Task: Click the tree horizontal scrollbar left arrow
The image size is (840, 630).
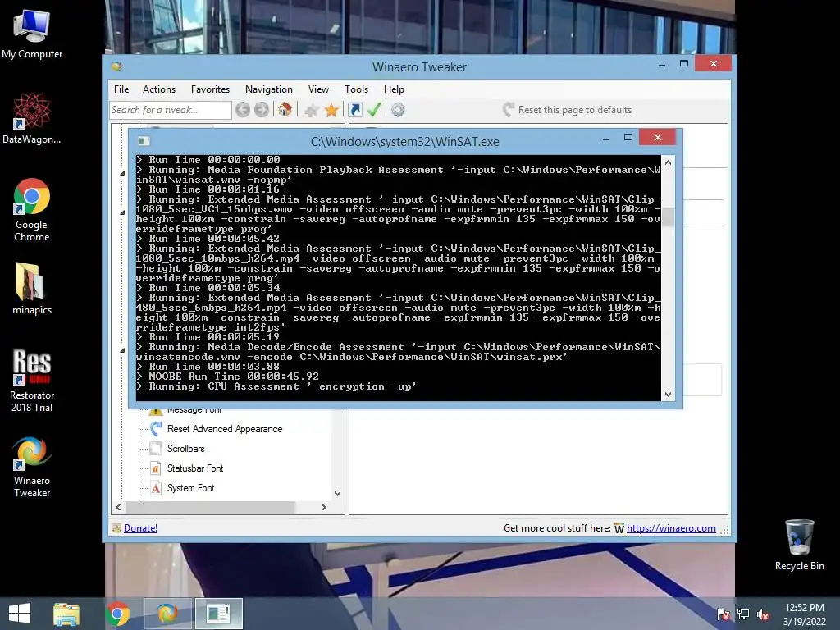Action: coord(118,507)
